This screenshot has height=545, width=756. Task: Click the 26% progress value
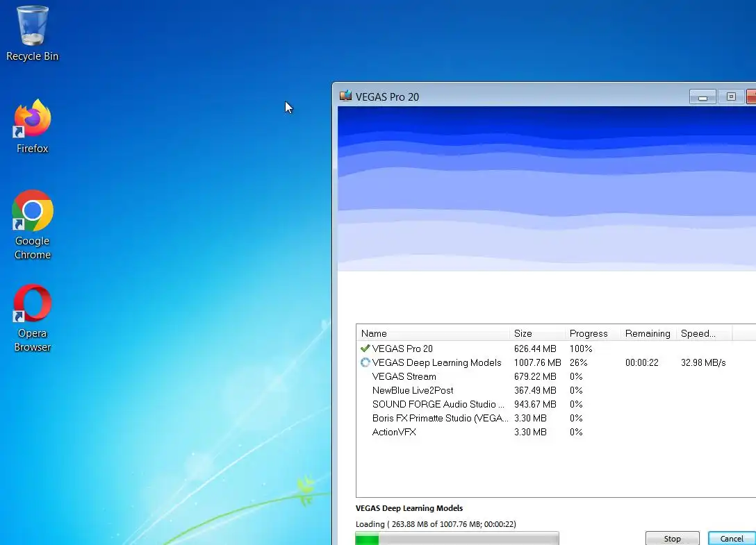(579, 362)
